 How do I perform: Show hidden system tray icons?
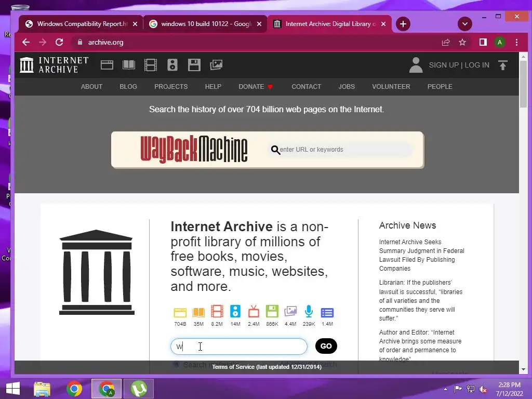(x=445, y=389)
